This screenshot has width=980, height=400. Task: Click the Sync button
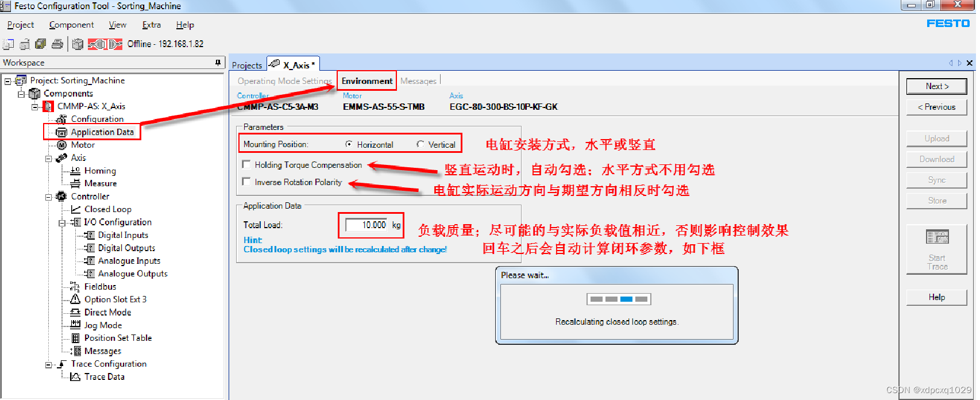937,180
